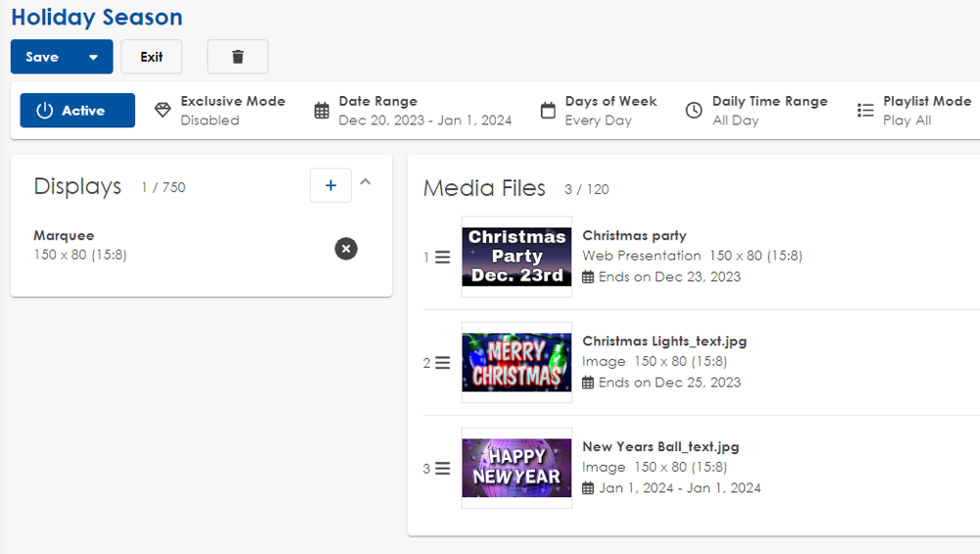Click the Exit button
Viewport: 980px width, 554px height.
tap(151, 57)
